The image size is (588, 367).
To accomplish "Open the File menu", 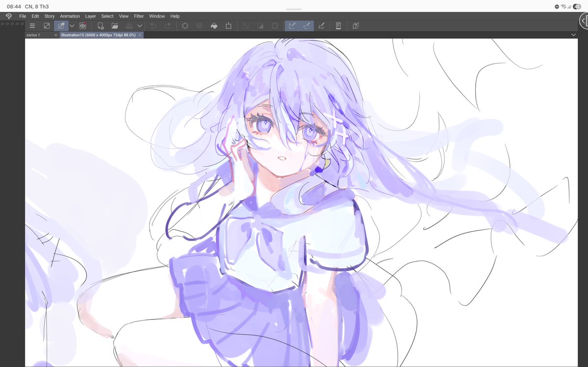I will coord(23,16).
